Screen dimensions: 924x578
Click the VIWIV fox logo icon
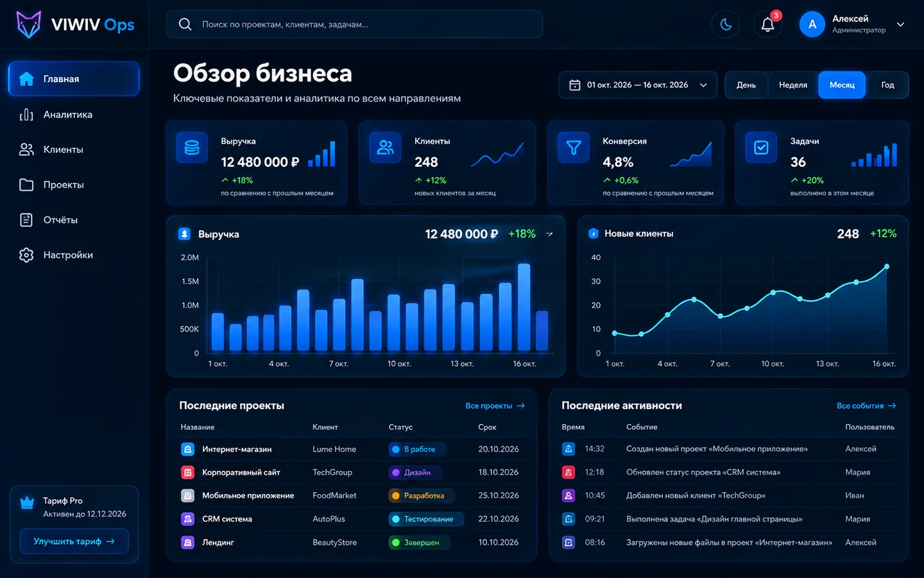[x=28, y=24]
